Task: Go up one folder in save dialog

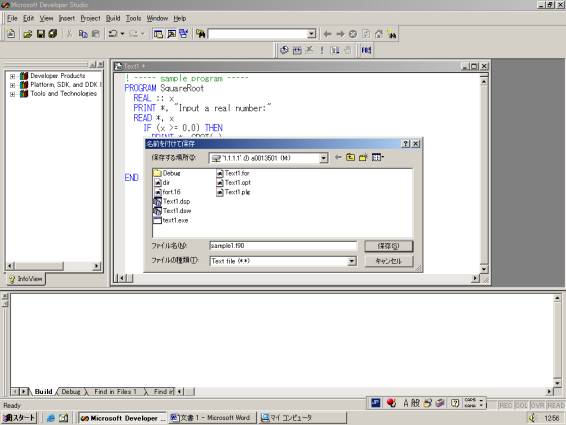Action: pyautogui.click(x=350, y=157)
